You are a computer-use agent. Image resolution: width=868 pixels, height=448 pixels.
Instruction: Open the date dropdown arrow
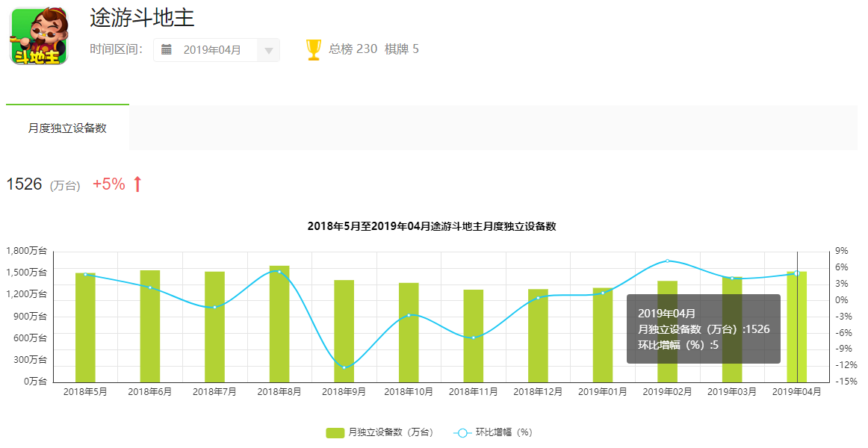[269, 51]
